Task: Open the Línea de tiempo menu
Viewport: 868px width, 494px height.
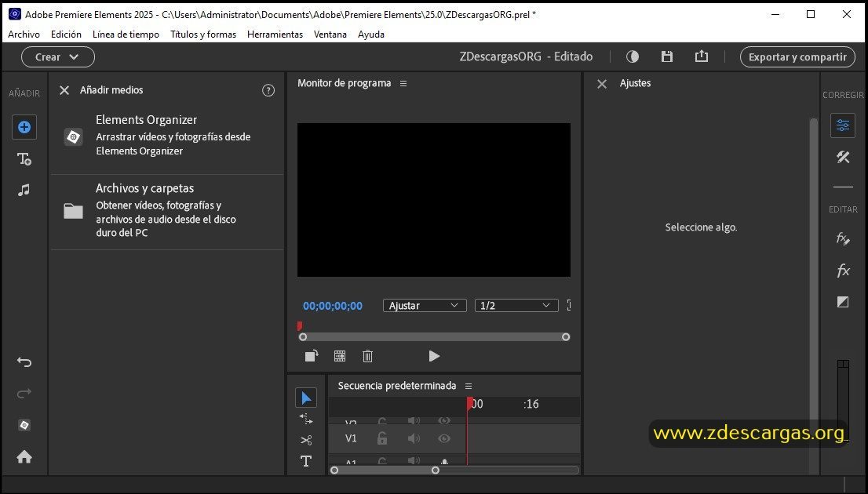Action: pyautogui.click(x=126, y=35)
